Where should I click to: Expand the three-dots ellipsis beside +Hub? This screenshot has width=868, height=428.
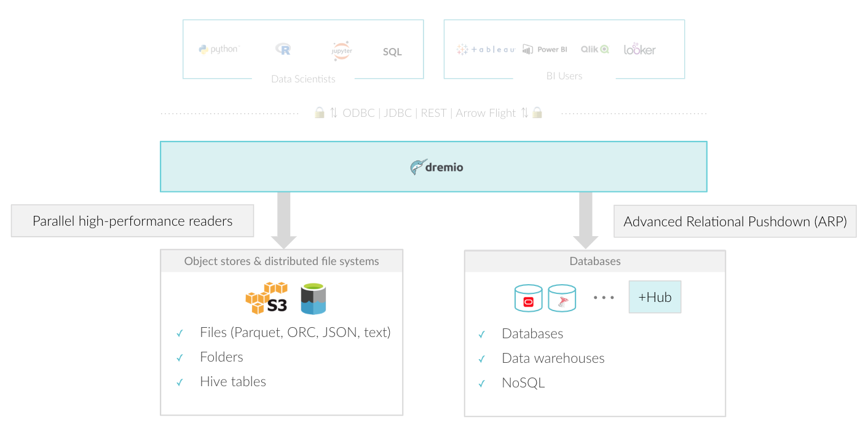pyautogui.click(x=604, y=298)
